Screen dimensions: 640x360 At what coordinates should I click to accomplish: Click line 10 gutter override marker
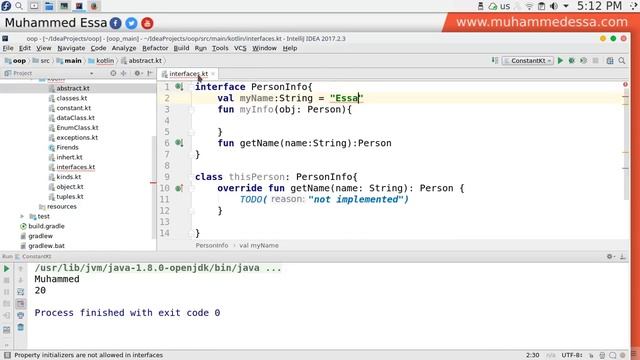[x=179, y=188]
